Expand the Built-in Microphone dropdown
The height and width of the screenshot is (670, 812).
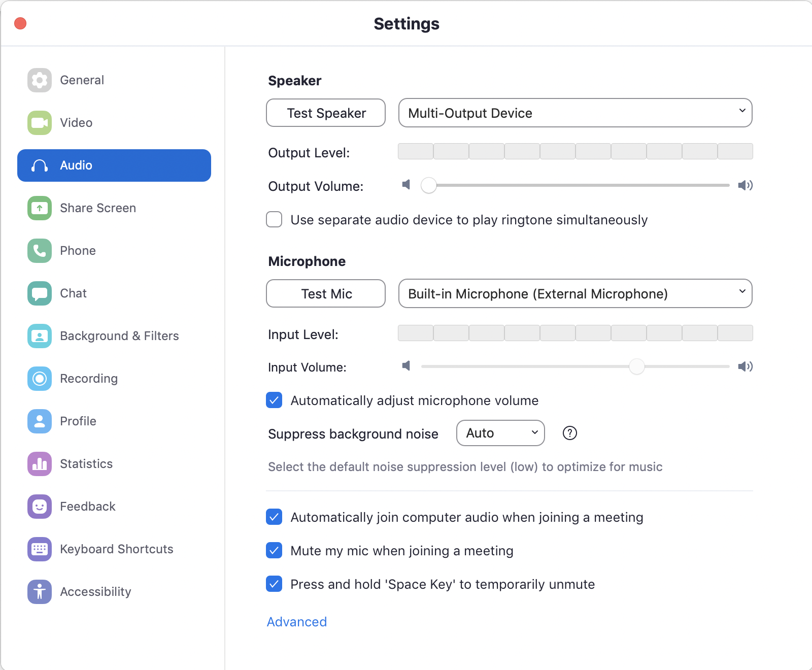575,293
